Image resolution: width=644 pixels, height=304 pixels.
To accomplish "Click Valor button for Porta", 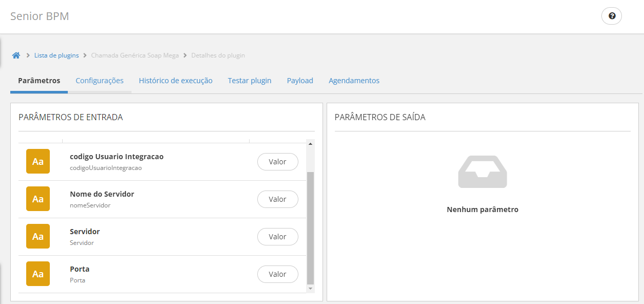I will 278,274.
